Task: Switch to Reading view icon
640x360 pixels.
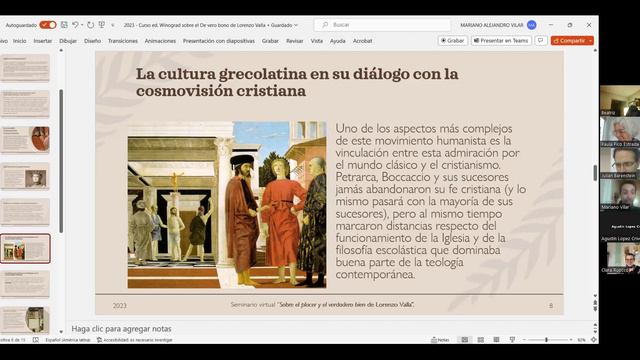Action: [496, 340]
